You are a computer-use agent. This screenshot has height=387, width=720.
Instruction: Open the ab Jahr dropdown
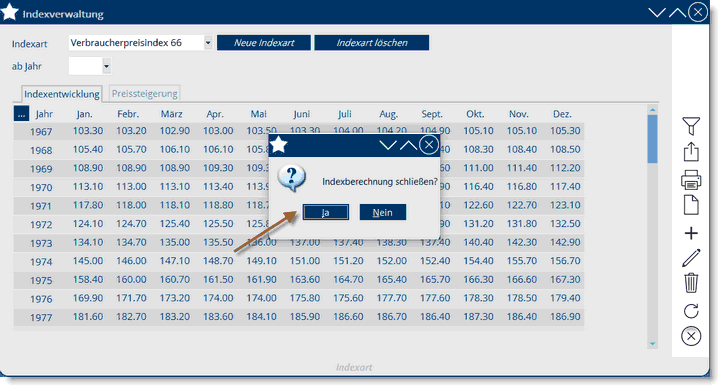106,66
